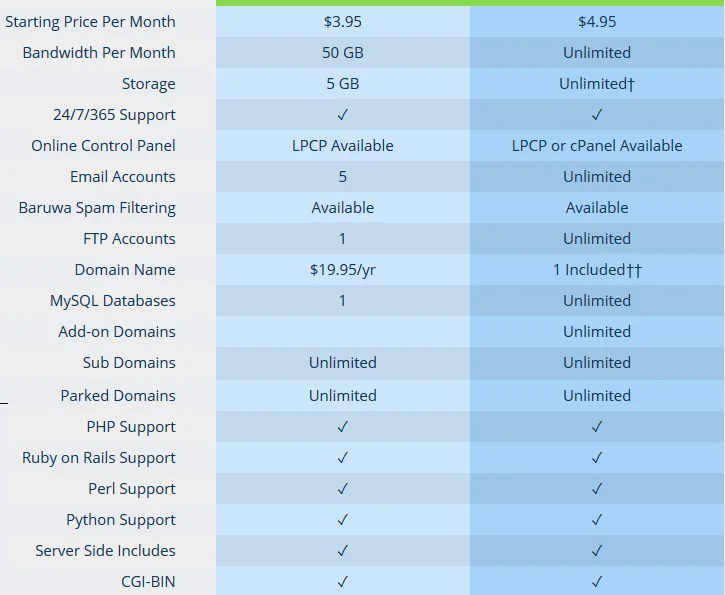Click the $19.95/yr domain name price
Viewport: 725px width, 595px height.
pyautogui.click(x=343, y=270)
